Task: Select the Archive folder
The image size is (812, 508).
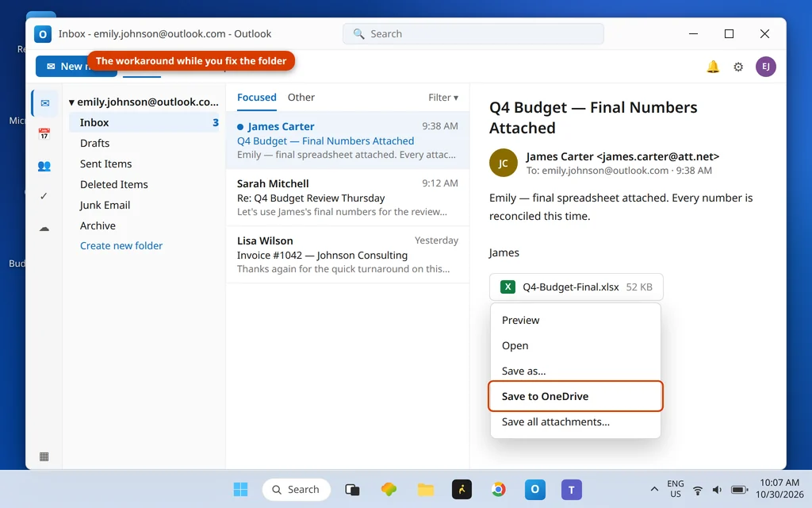Action: tap(144, 225)
